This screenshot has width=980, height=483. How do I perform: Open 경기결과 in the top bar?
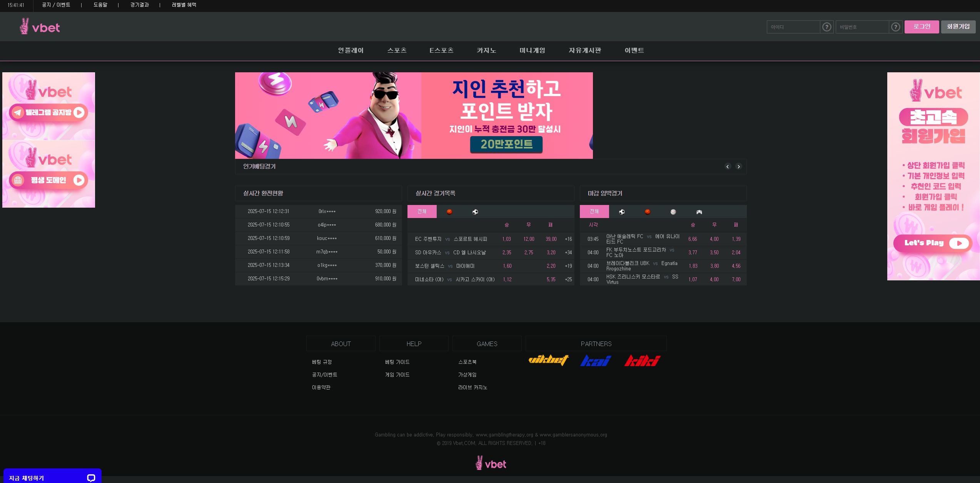[140, 5]
